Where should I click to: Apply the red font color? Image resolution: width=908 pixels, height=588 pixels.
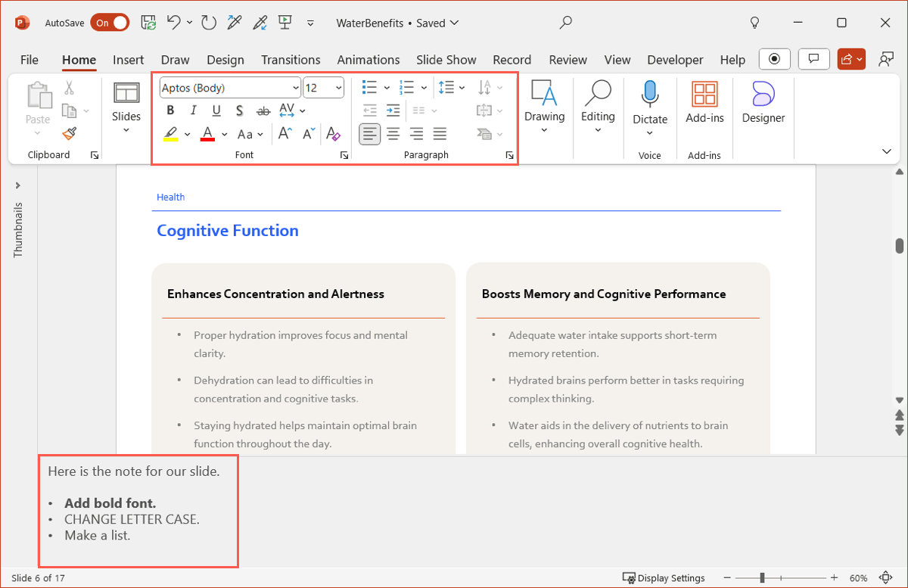pyautogui.click(x=208, y=134)
